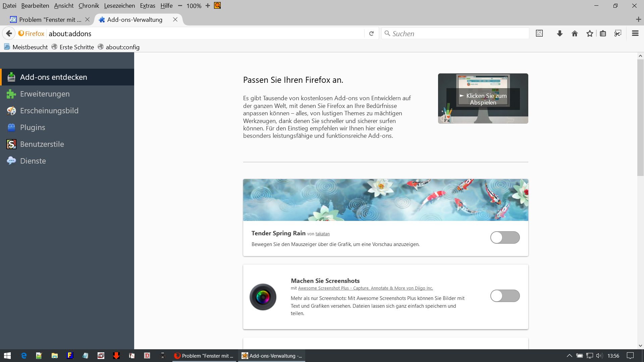
Task: Open the Chronik menu
Action: [x=89, y=6]
